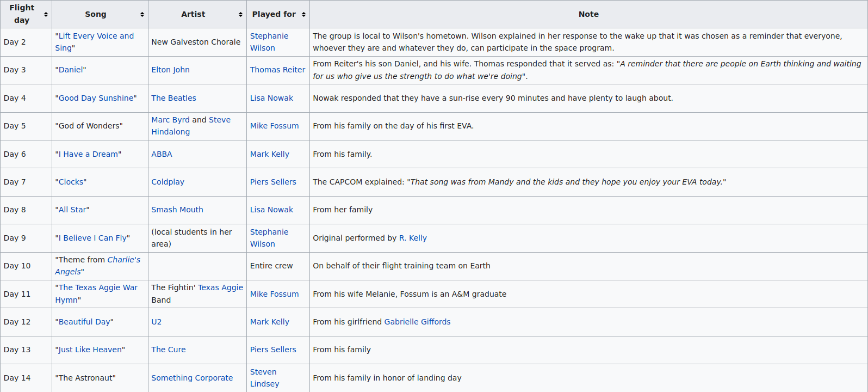Open Mike Fossum link in Day 11 row
The width and height of the screenshot is (868, 392).
(274, 294)
